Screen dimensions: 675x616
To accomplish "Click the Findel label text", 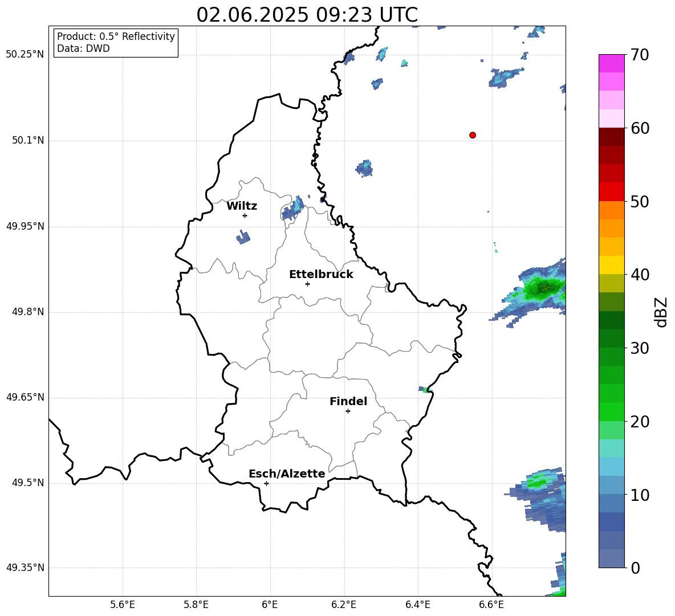I will [x=348, y=401].
